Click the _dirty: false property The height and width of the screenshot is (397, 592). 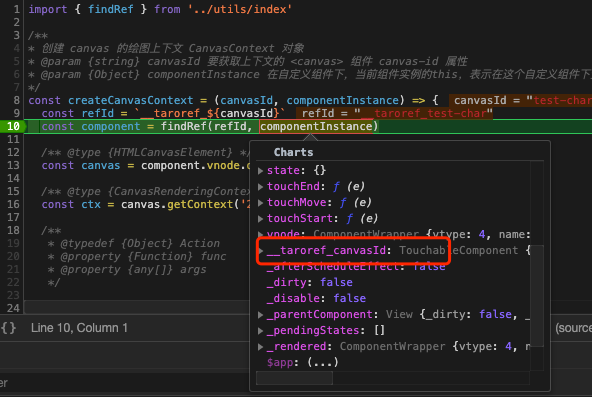pos(310,283)
